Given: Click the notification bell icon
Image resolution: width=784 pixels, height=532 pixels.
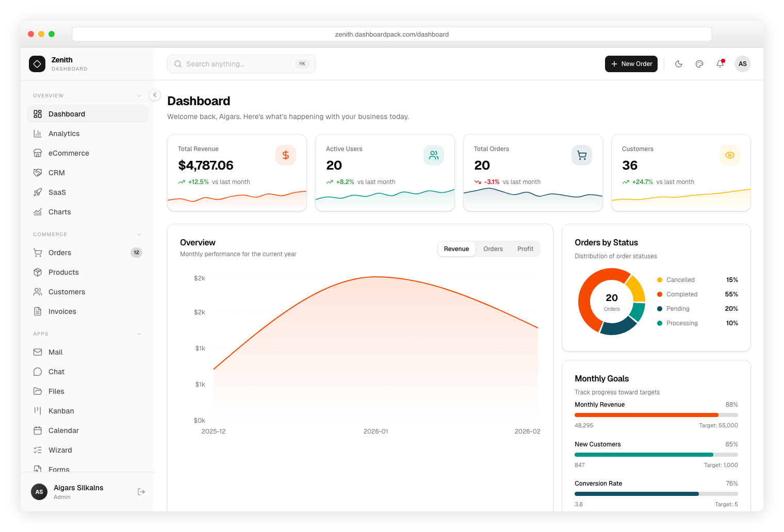Looking at the screenshot, I should click(720, 64).
